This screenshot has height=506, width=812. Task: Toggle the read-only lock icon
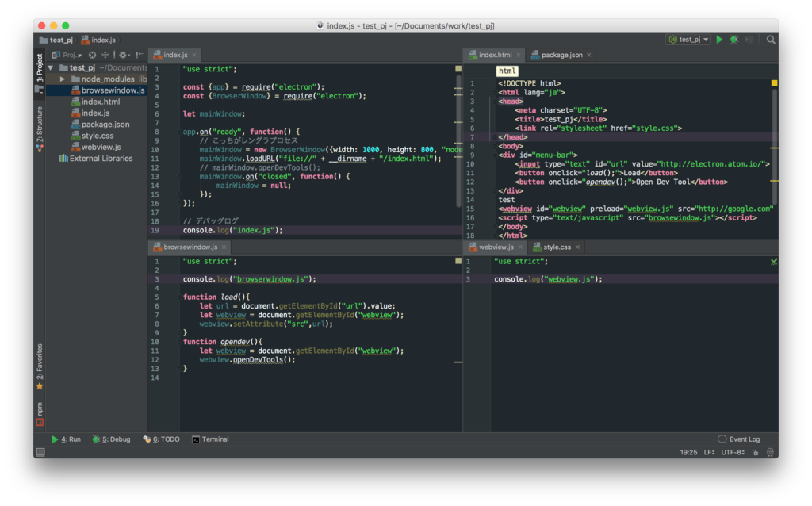[x=756, y=453]
